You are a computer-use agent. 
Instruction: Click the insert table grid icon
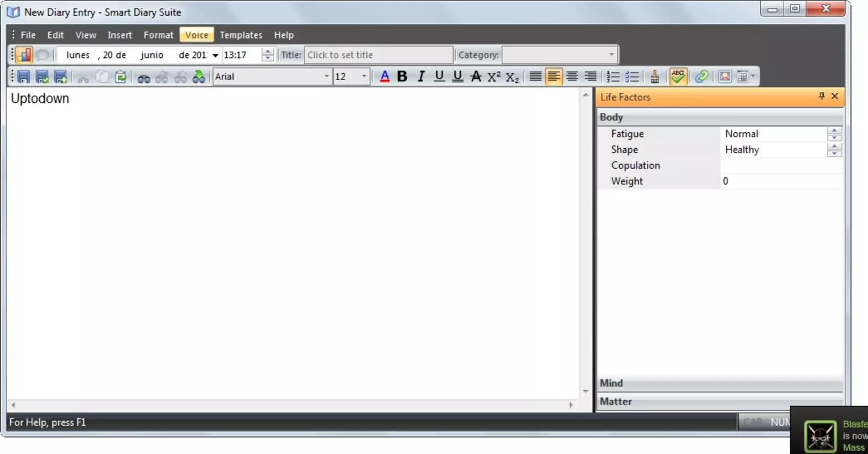tap(743, 77)
